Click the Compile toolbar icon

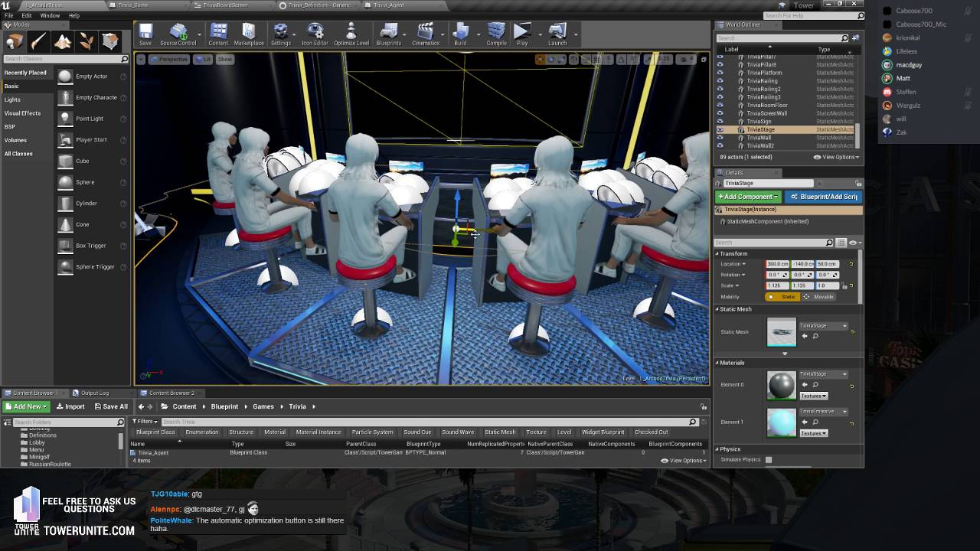[x=496, y=34]
